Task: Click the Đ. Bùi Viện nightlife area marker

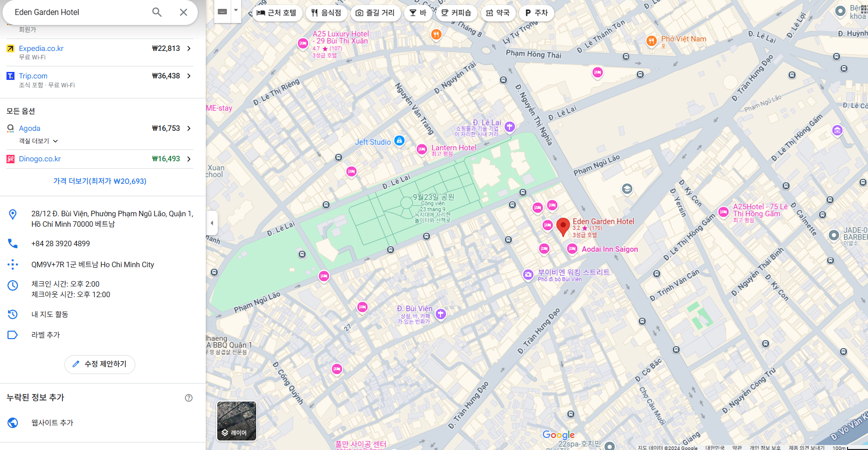Action: 440,314
